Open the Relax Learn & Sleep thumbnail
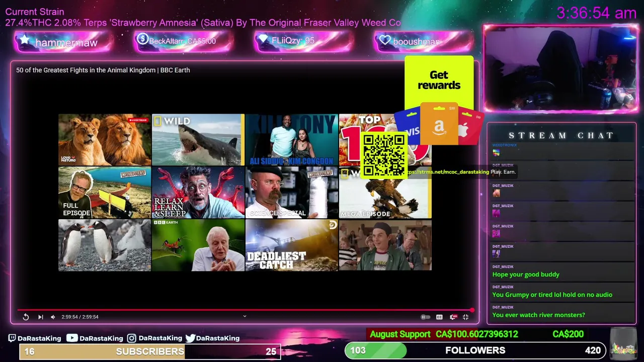Viewport: 644px width, 362px height. click(x=198, y=193)
